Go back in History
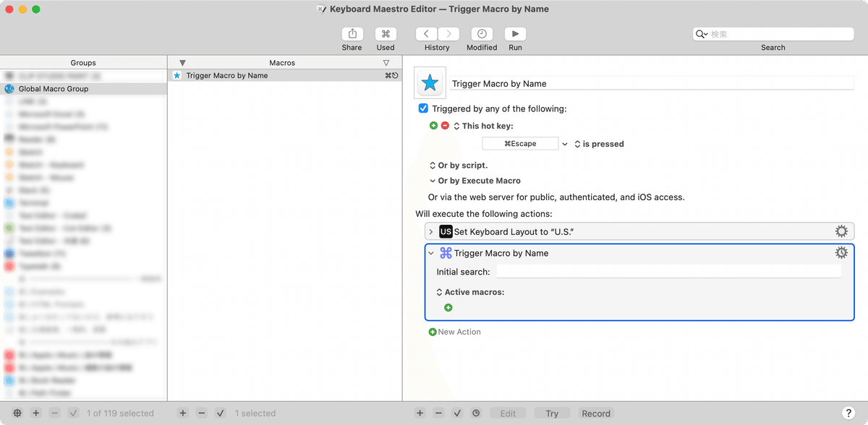Screen dimensions: 868x425 pyautogui.click(x=427, y=34)
